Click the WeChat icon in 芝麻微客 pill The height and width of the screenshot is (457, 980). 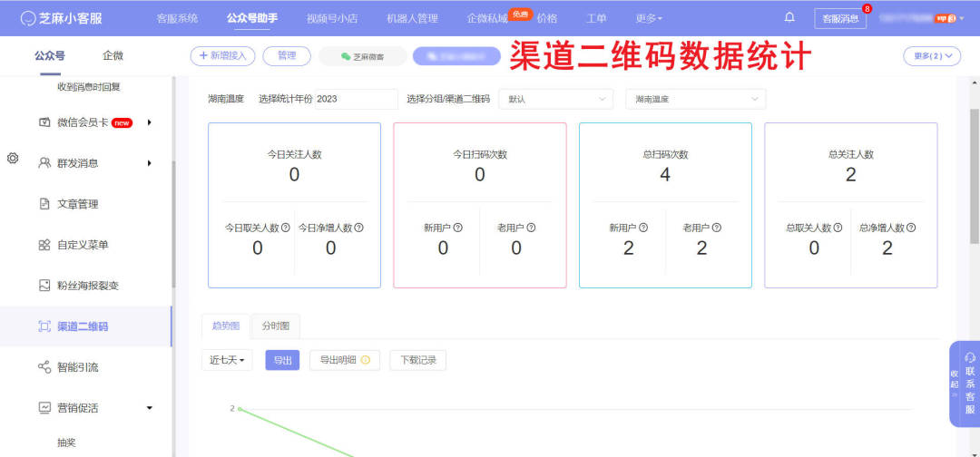346,56
